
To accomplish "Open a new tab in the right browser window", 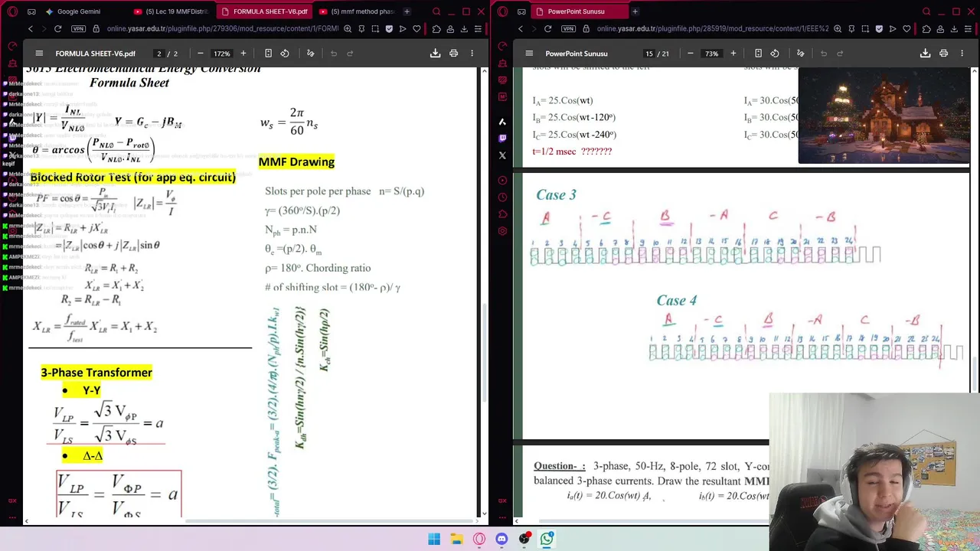I will 635,11.
